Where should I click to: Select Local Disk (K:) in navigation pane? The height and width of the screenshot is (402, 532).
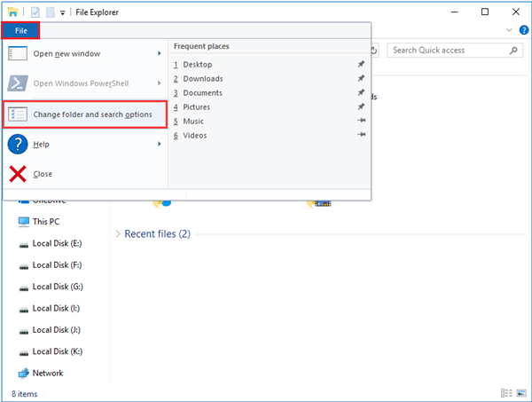(x=58, y=351)
